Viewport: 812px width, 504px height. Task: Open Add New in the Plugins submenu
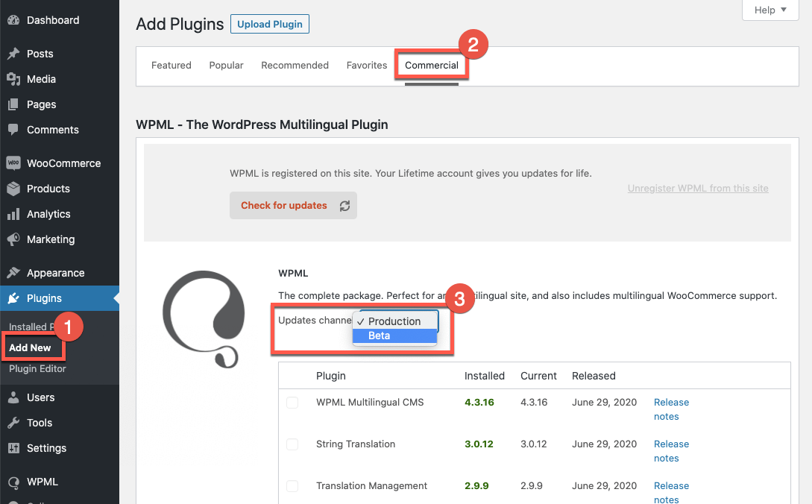tap(30, 347)
